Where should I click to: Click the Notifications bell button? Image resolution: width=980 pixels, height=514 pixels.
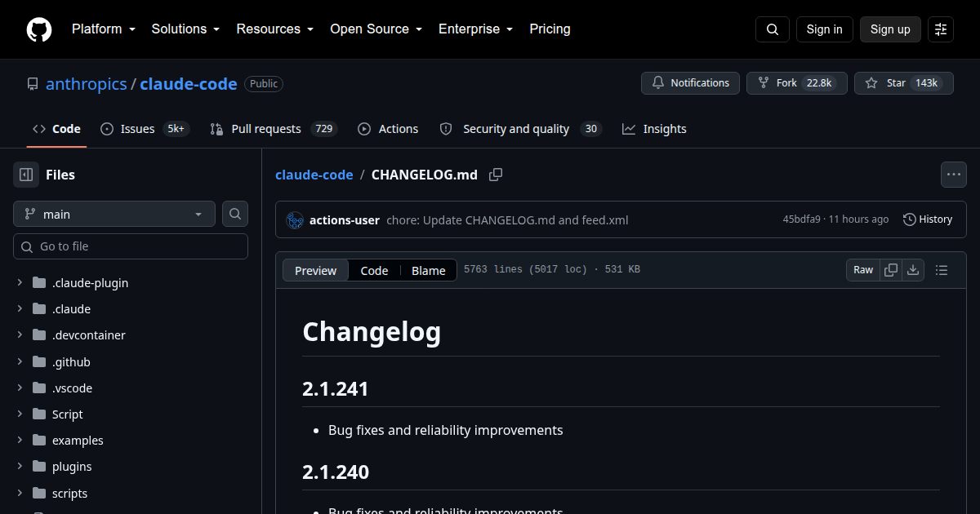(690, 83)
